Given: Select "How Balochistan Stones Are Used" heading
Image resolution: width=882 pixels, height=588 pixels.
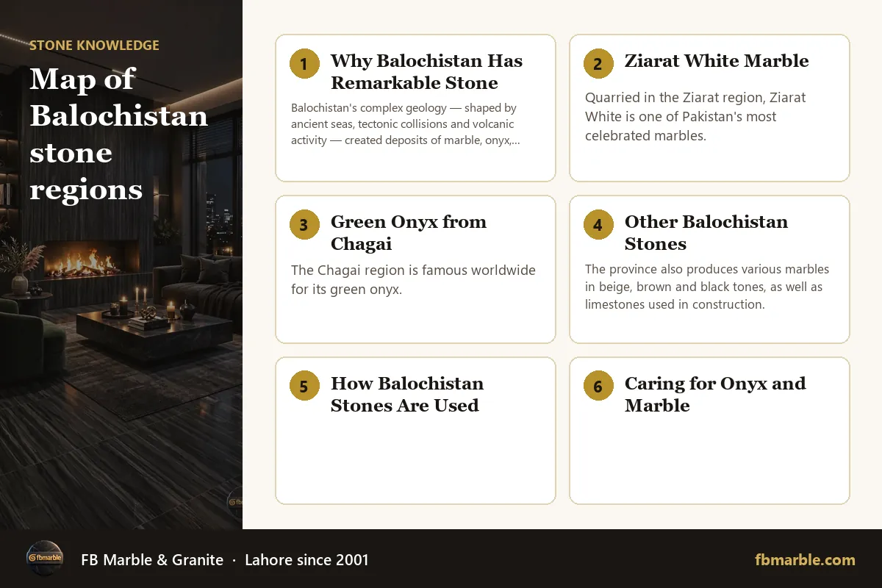Looking at the screenshot, I should pyautogui.click(x=407, y=395).
